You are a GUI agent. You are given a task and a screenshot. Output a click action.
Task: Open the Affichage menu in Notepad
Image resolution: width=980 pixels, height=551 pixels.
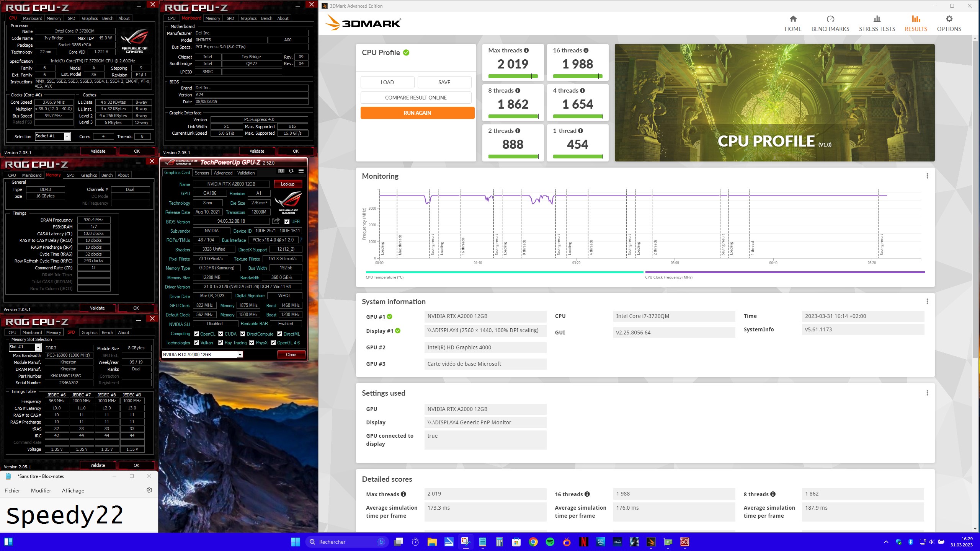[x=73, y=491]
